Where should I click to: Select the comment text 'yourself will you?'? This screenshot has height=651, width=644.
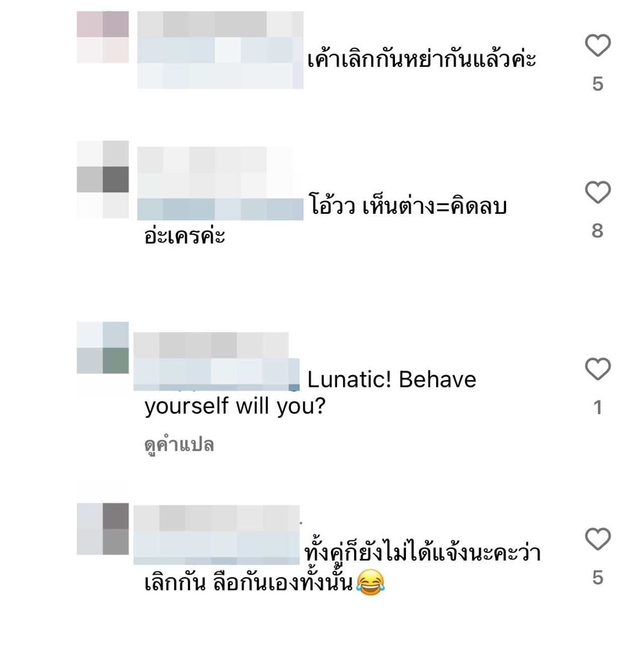coord(235,406)
